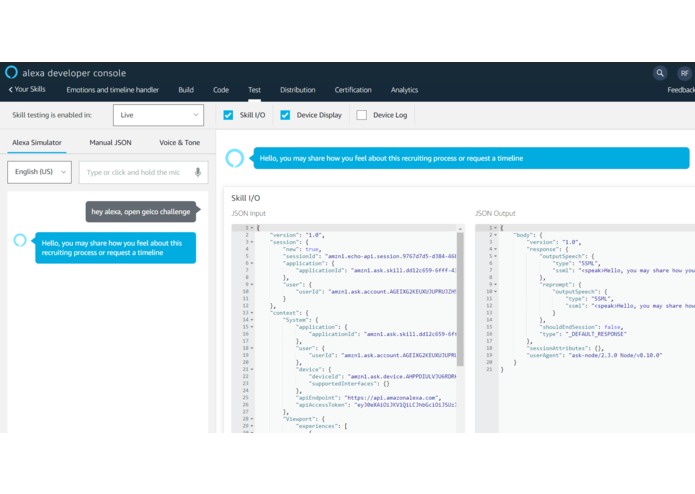Open search with the magnifier icon

[660, 73]
